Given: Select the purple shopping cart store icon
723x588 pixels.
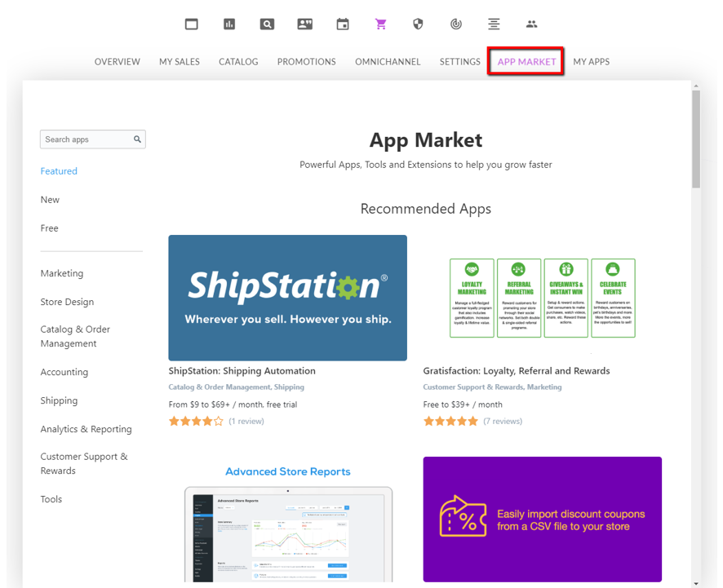Looking at the screenshot, I should 380,24.
